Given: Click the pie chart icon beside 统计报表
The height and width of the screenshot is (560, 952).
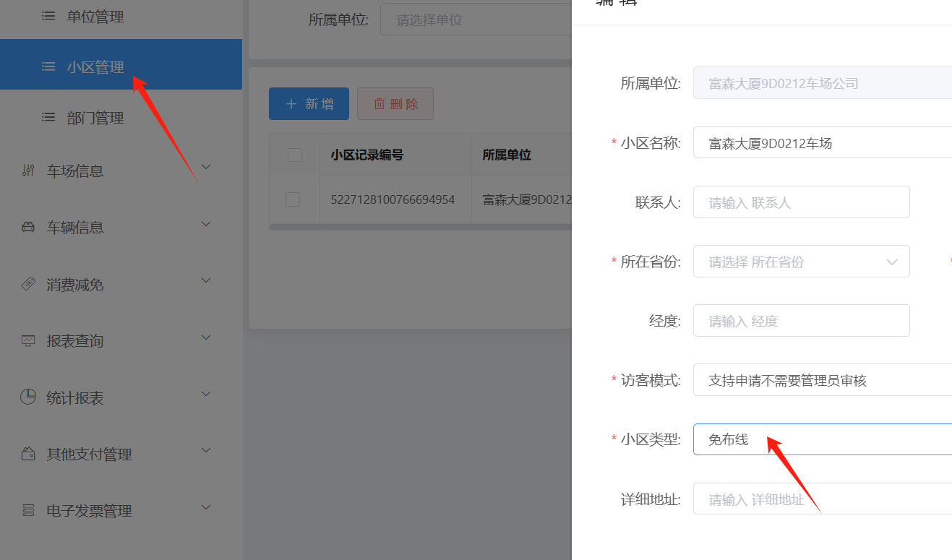Looking at the screenshot, I should (x=28, y=397).
